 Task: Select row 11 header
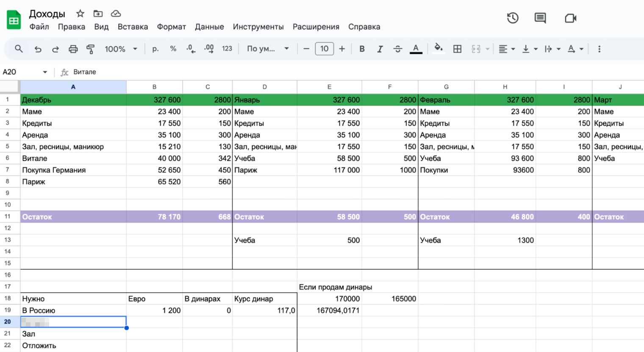click(10, 217)
